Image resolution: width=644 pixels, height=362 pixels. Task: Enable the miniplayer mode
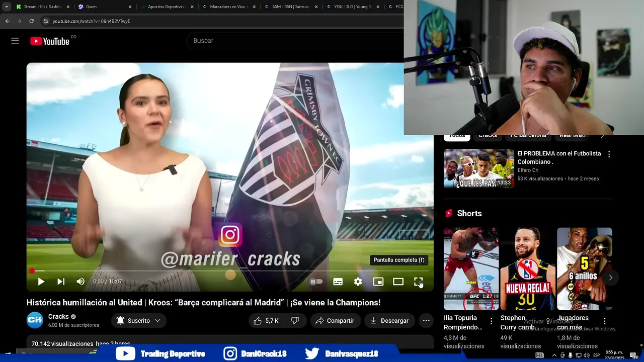(378, 282)
